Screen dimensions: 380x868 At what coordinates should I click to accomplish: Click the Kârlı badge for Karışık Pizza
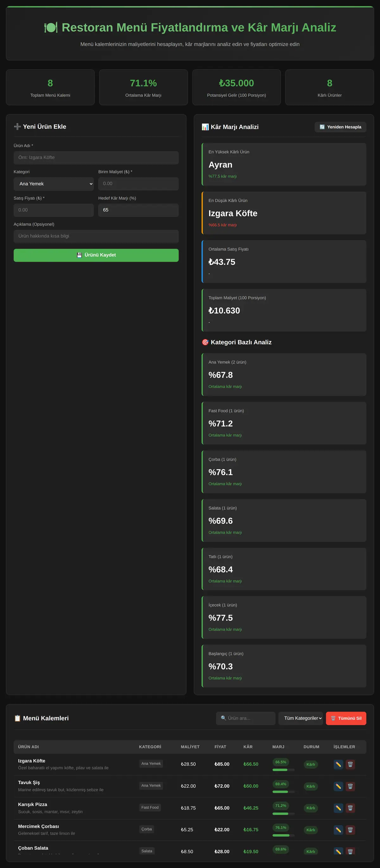pyautogui.click(x=311, y=808)
